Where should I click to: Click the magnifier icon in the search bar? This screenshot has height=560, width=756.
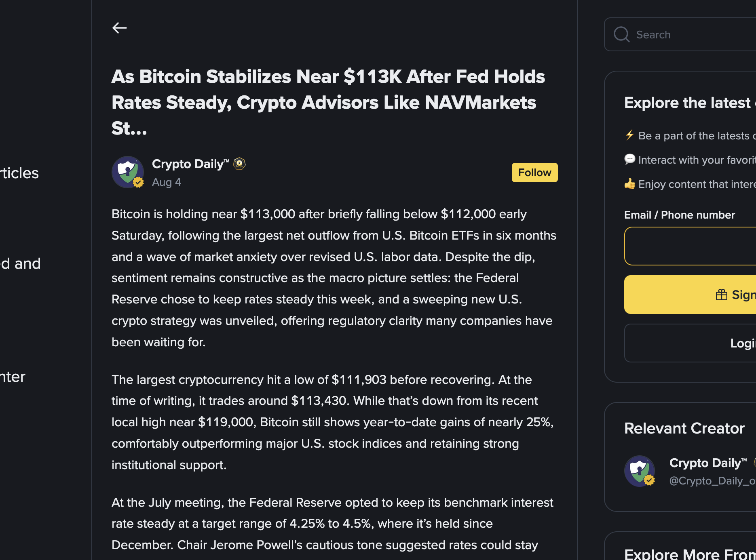(x=621, y=35)
